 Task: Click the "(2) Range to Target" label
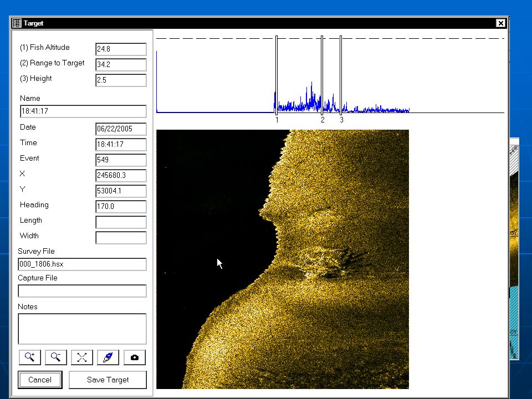tap(52, 63)
